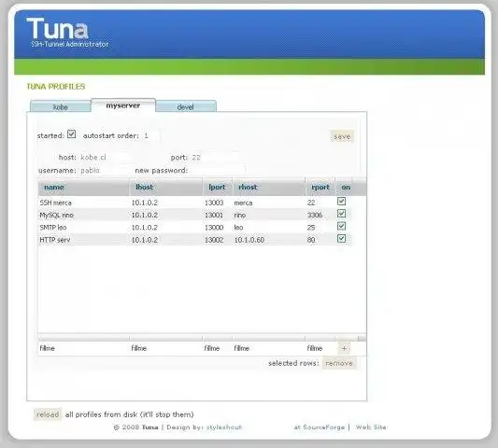Click rport value 80
498x448 pixels.
tap(311, 240)
